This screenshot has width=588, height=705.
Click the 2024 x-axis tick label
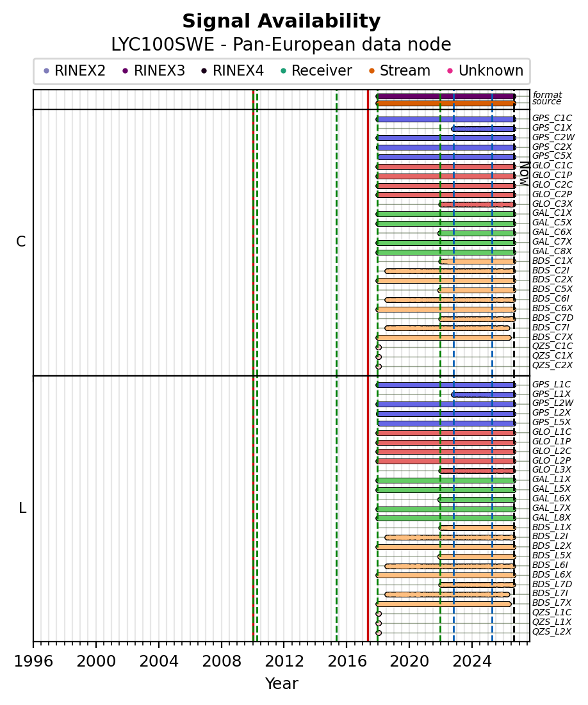[x=472, y=662]
